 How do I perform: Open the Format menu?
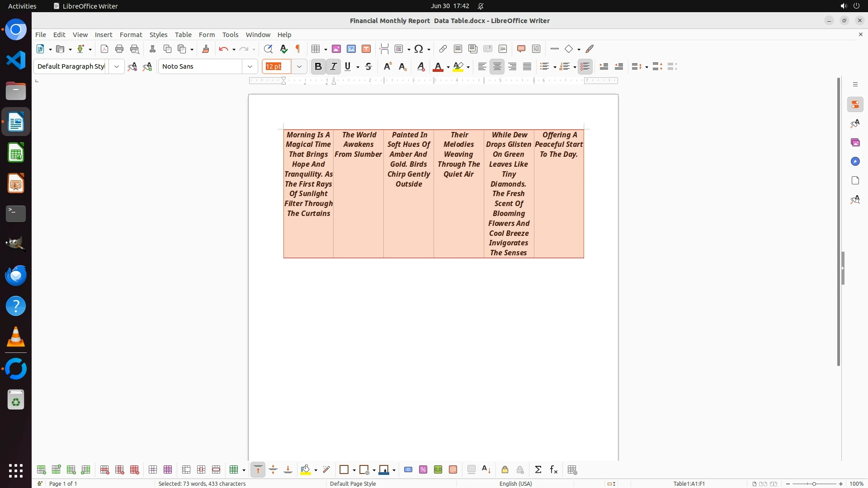pyautogui.click(x=131, y=34)
